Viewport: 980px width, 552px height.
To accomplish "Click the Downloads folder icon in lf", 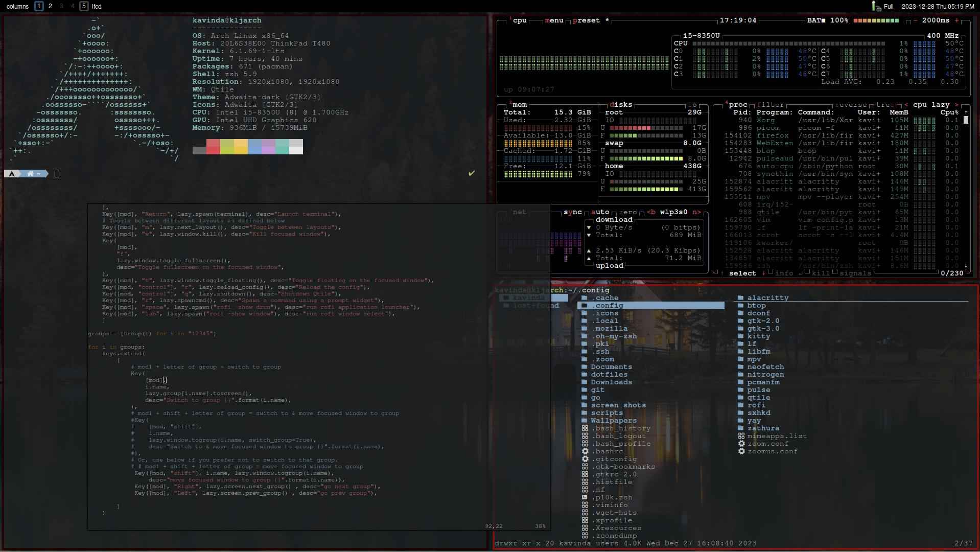I will point(584,382).
